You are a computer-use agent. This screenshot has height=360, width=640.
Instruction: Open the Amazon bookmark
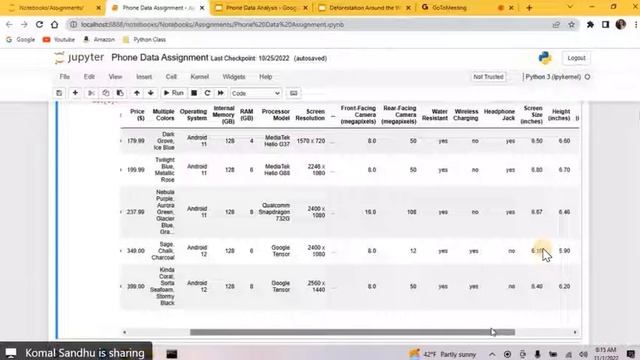(98, 40)
